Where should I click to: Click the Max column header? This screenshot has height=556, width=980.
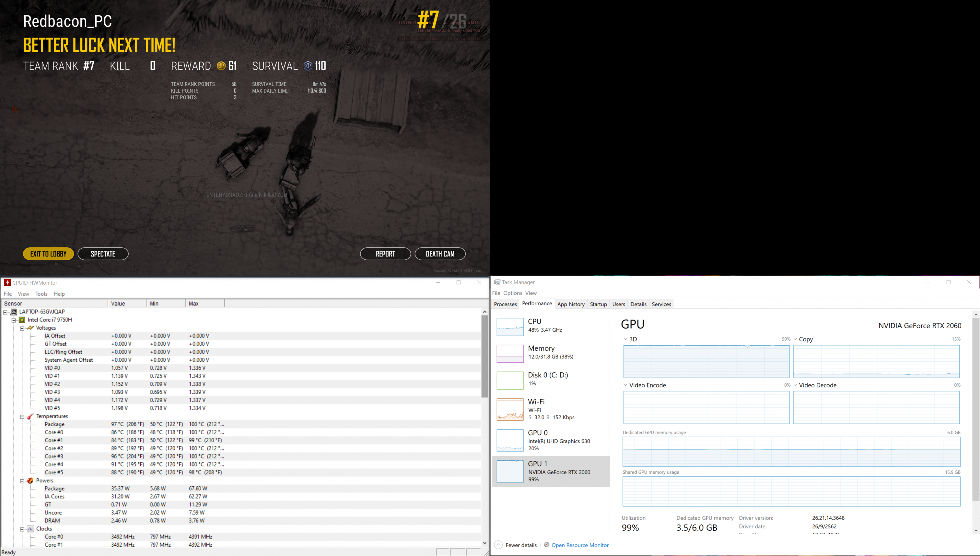(x=205, y=304)
